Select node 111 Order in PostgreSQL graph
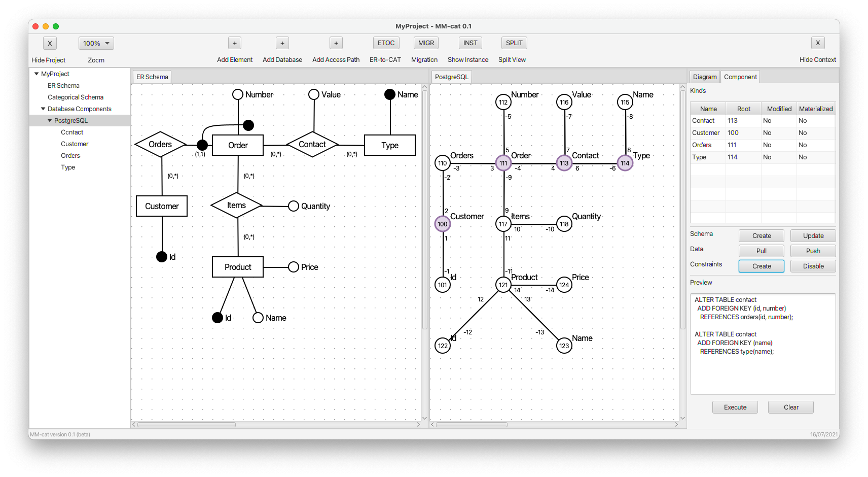Screen dimensions: 868x477 [503, 163]
